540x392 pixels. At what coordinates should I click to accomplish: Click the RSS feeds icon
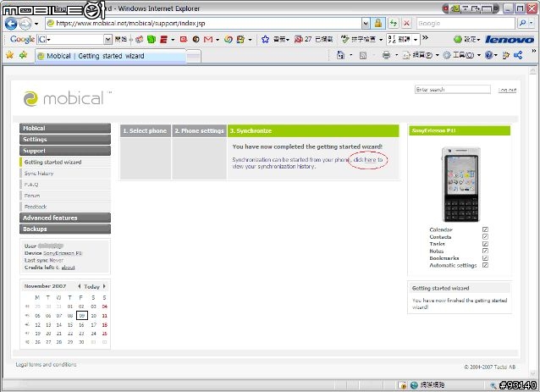point(362,55)
